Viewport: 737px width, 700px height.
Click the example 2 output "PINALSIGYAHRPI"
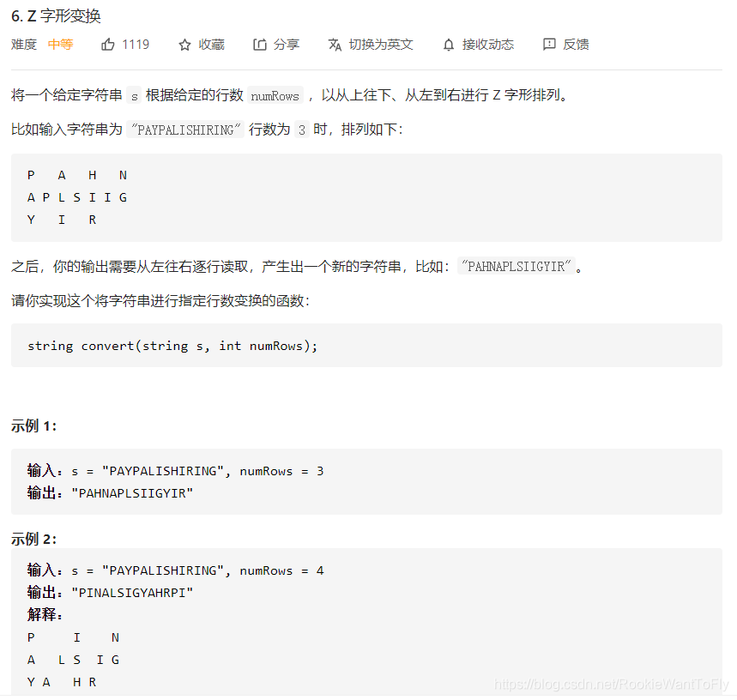point(132,593)
